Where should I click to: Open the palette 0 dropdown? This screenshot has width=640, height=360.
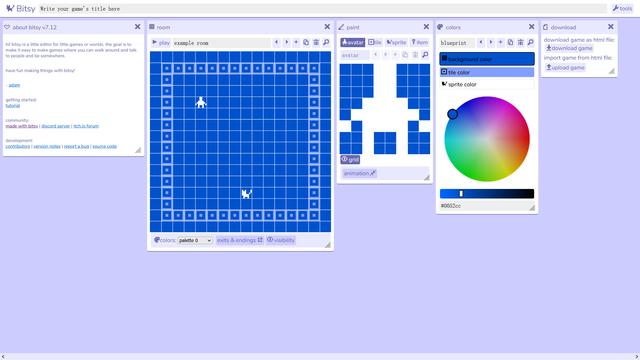tap(195, 240)
